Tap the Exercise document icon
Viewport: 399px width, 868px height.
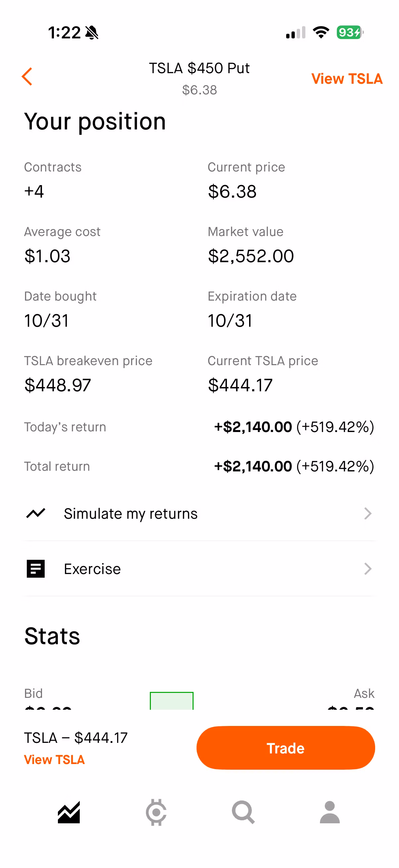click(36, 569)
